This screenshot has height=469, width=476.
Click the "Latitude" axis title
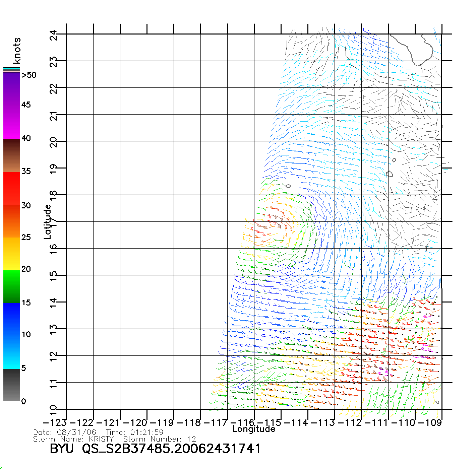pyautogui.click(x=48, y=222)
